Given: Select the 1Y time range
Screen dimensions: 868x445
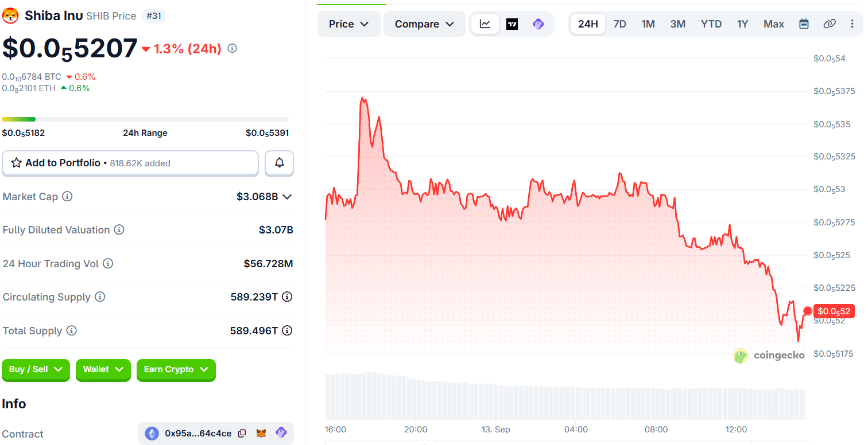Looking at the screenshot, I should coord(743,24).
